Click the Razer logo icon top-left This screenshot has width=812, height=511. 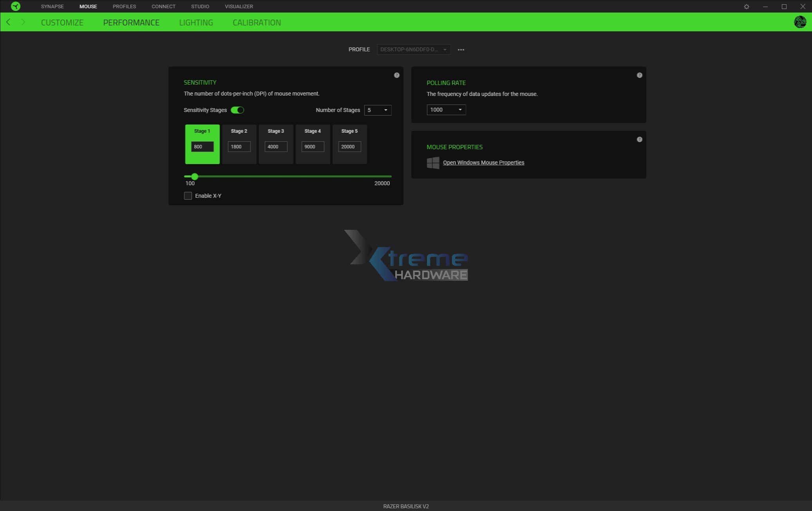(x=16, y=6)
